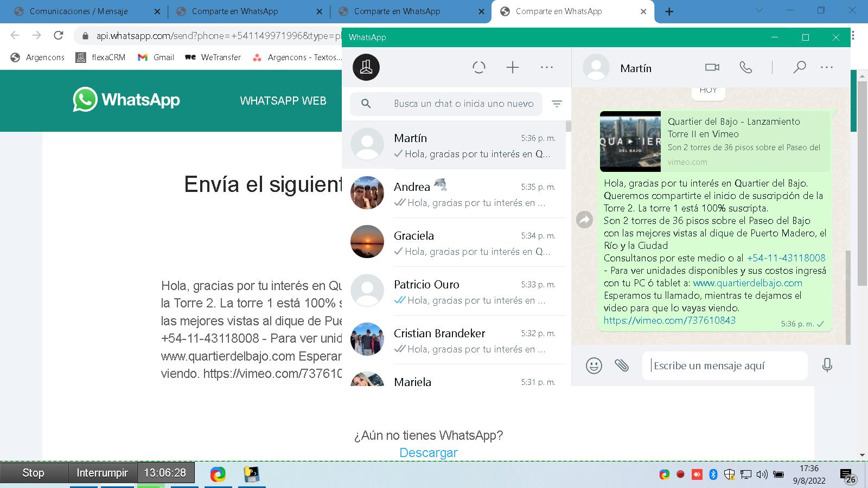Start a voice call with Martín
The width and height of the screenshot is (868, 488).
pos(746,67)
